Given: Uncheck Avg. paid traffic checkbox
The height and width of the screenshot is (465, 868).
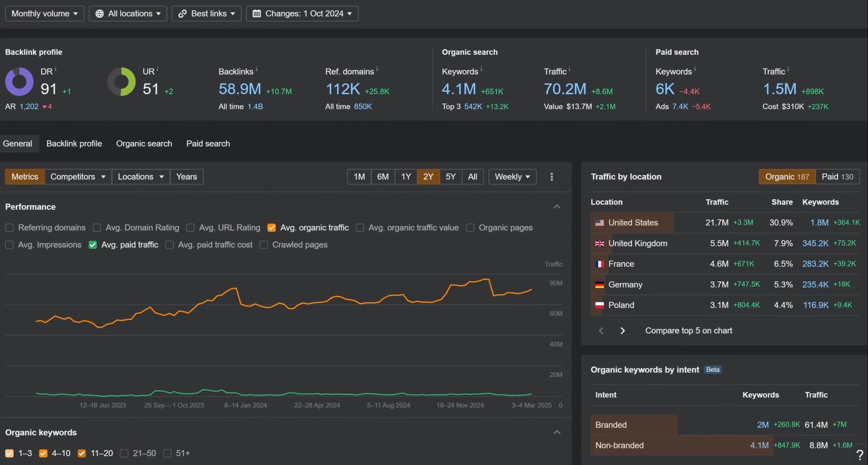Looking at the screenshot, I should coord(93,245).
